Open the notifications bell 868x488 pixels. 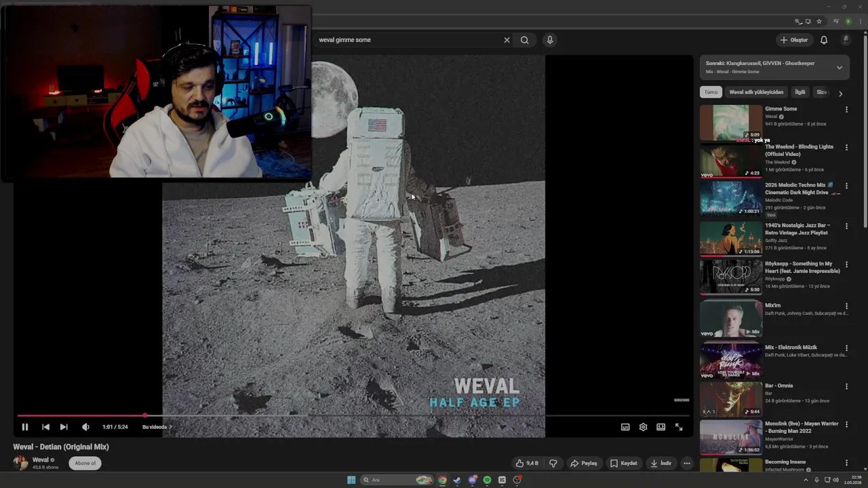click(824, 40)
